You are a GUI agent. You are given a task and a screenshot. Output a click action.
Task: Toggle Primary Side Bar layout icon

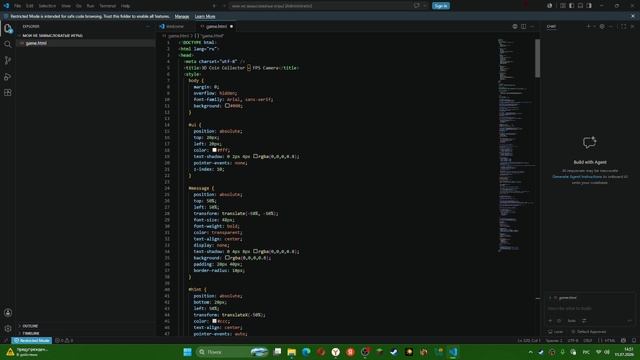coord(571,6)
